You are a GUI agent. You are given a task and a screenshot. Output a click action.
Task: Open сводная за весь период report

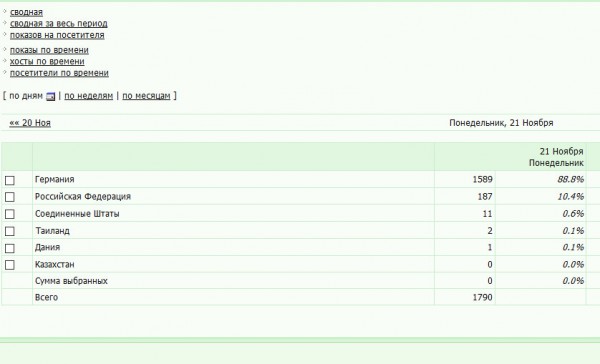click(x=59, y=24)
